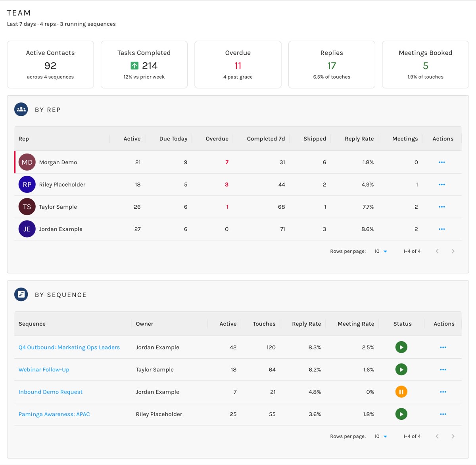Open actions for Inbound Demo Request sequence
The image size is (476, 465).
443,392
